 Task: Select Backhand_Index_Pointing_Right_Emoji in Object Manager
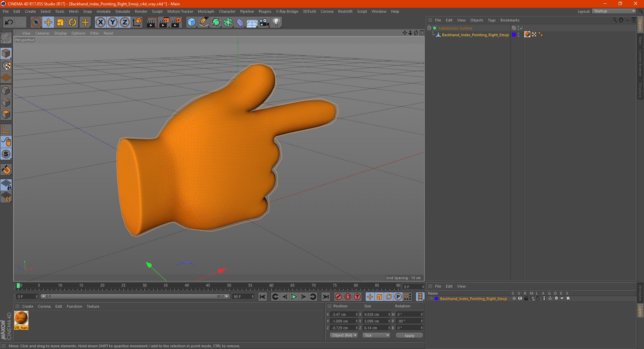click(x=475, y=35)
